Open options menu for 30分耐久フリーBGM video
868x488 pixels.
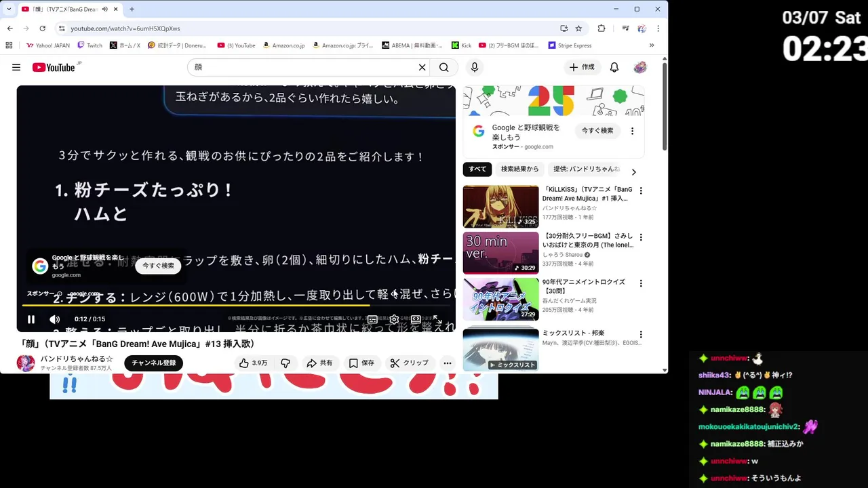click(x=641, y=237)
